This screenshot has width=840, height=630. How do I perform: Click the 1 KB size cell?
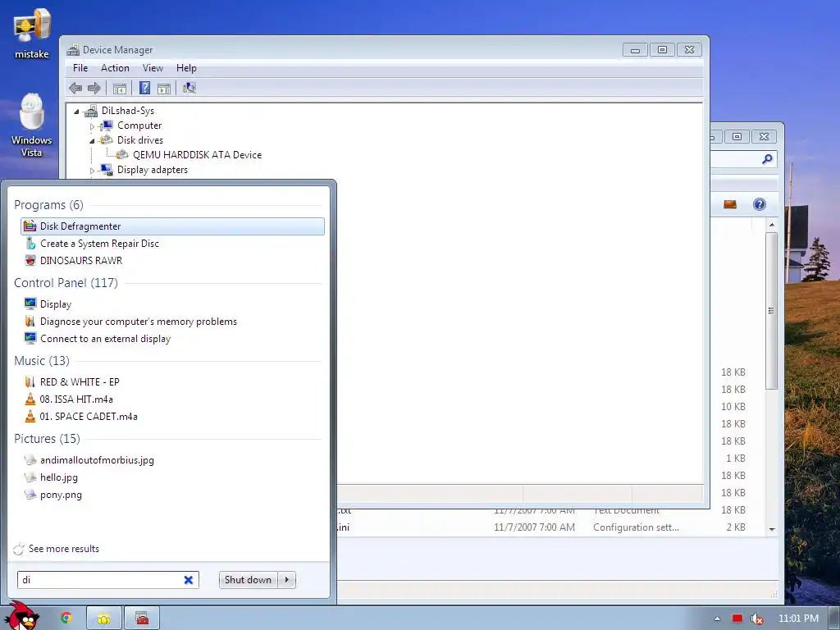pyautogui.click(x=736, y=459)
